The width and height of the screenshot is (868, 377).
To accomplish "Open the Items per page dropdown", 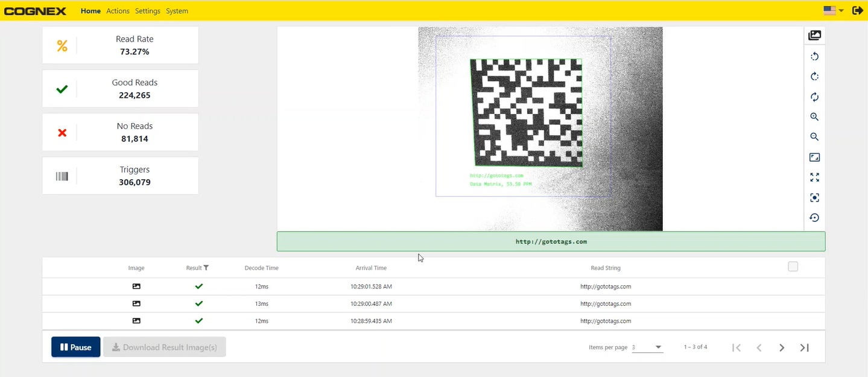I will 647,347.
